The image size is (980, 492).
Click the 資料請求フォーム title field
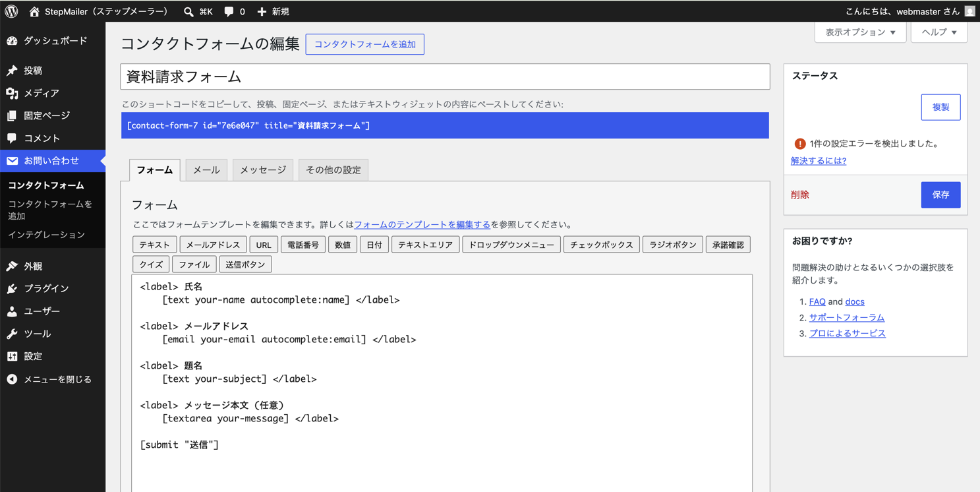tap(445, 77)
